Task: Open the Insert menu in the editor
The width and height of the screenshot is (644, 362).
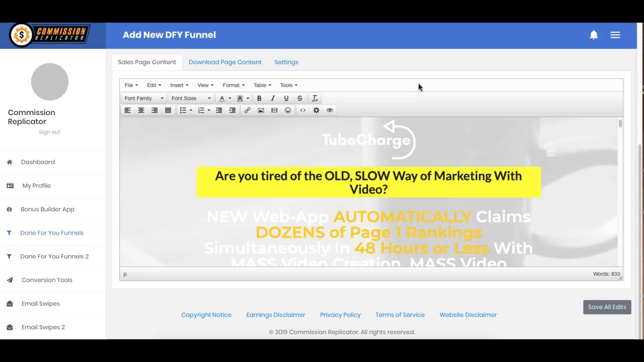Action: pyautogui.click(x=179, y=85)
